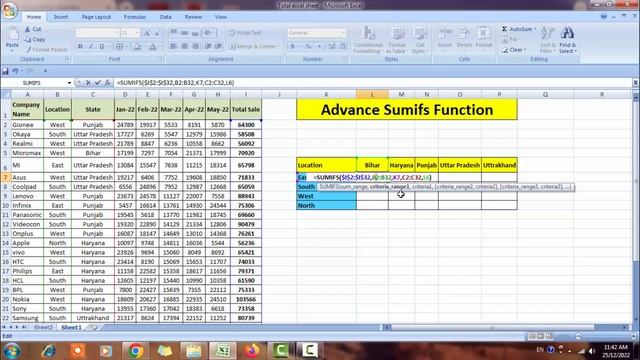Open Sort & Filter menu
The height and width of the screenshot is (360, 640).
point(547,40)
